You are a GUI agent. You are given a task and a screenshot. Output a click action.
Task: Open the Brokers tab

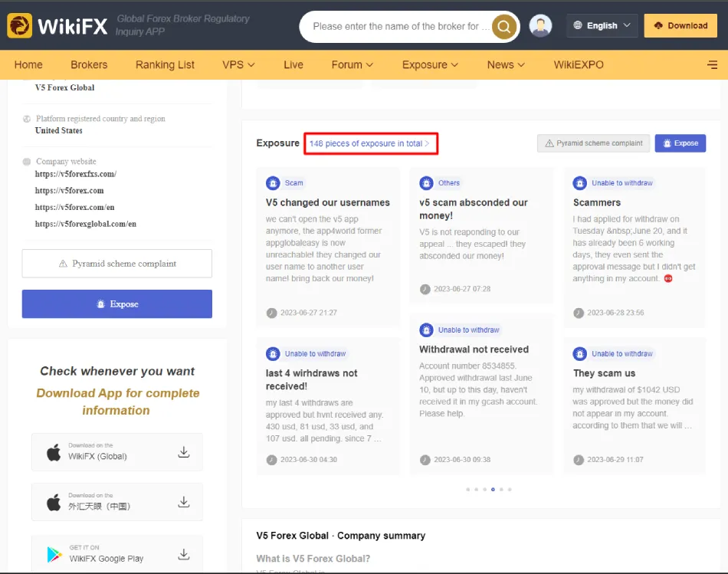(x=89, y=64)
